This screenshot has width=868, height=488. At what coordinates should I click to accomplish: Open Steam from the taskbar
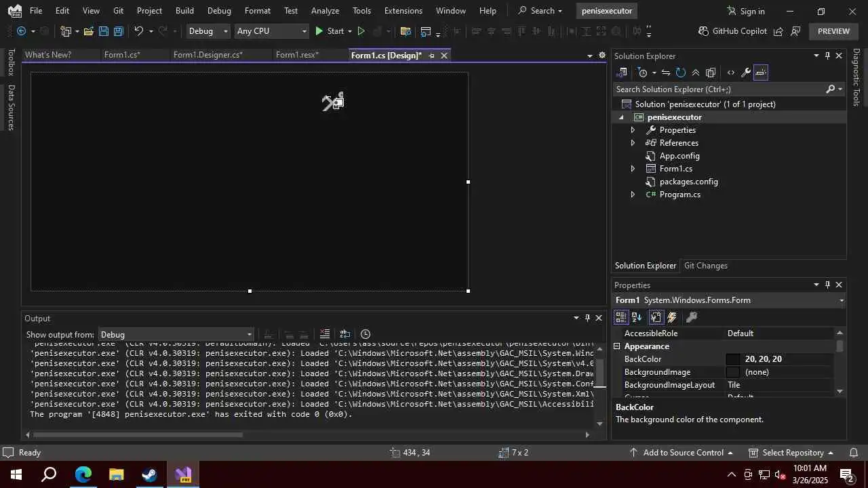coord(149,474)
